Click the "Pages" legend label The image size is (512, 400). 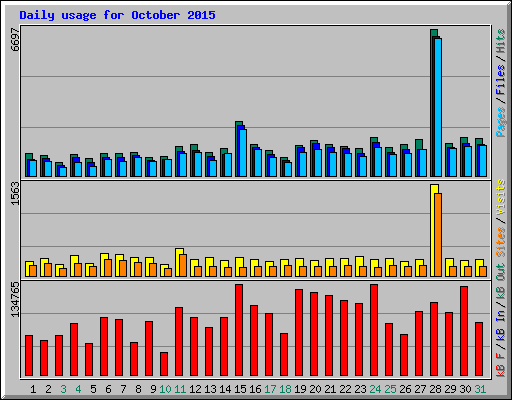tap(501, 122)
